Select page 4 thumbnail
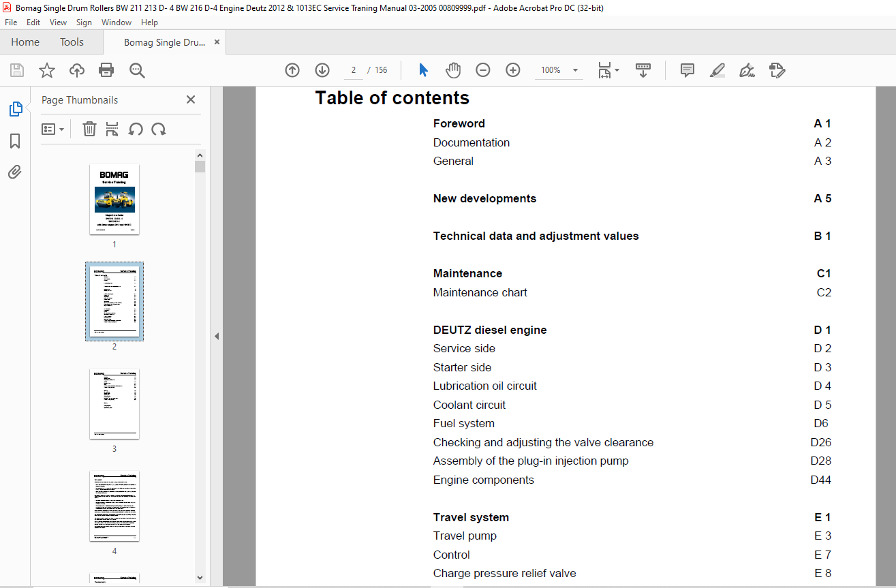The height and width of the screenshot is (588, 896). click(x=114, y=506)
